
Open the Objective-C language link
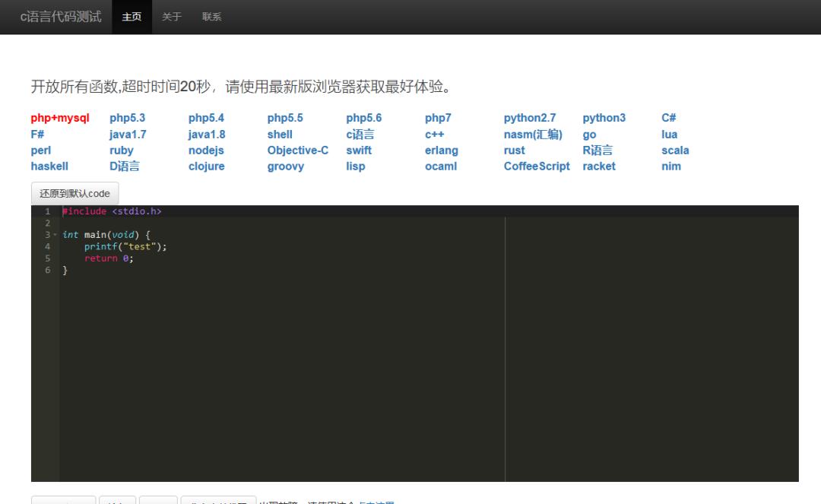[298, 151]
